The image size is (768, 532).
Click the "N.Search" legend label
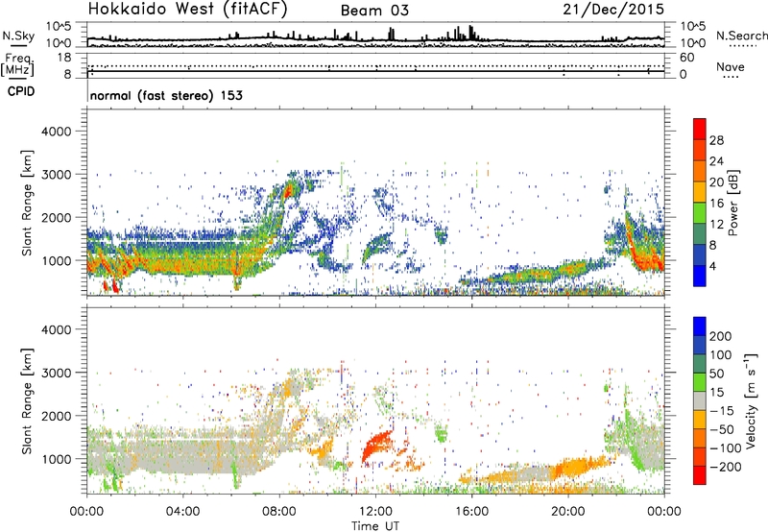(741, 36)
